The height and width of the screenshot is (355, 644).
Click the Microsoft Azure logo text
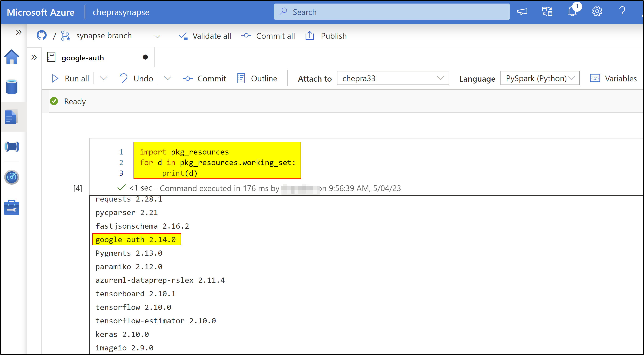point(40,12)
